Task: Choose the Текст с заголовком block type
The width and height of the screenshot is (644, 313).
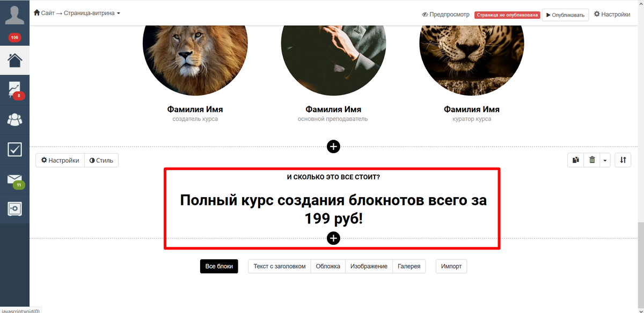Action: point(280,266)
